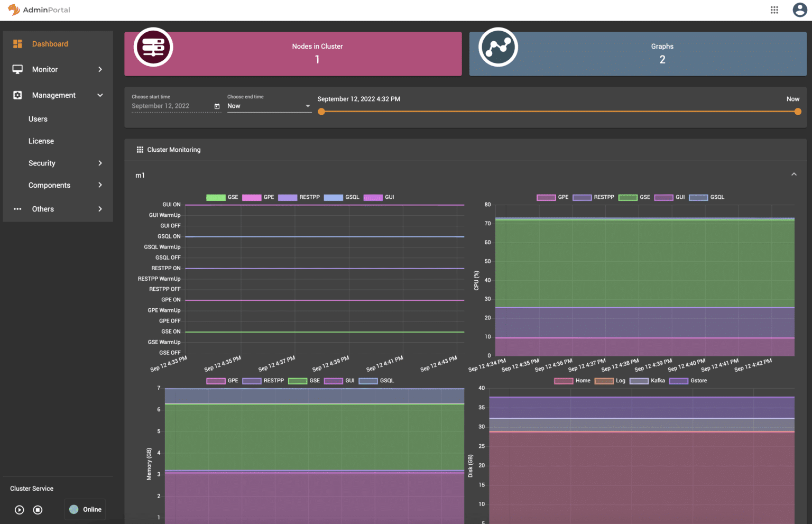
Task: Expand the Monitor sidebar menu
Action: click(58, 69)
